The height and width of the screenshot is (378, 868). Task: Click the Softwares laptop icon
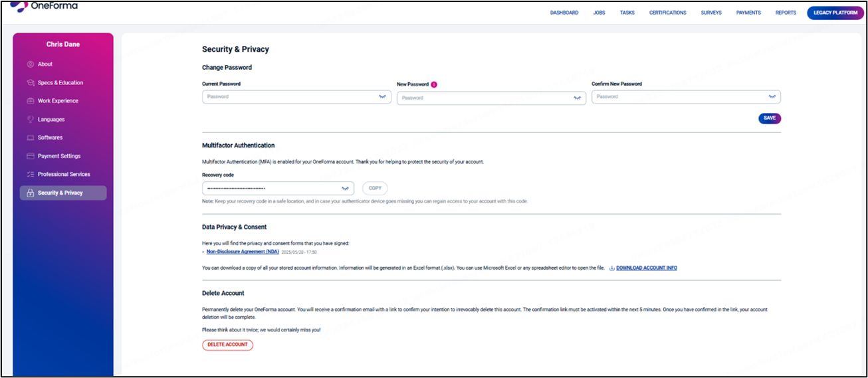pyautogui.click(x=31, y=138)
